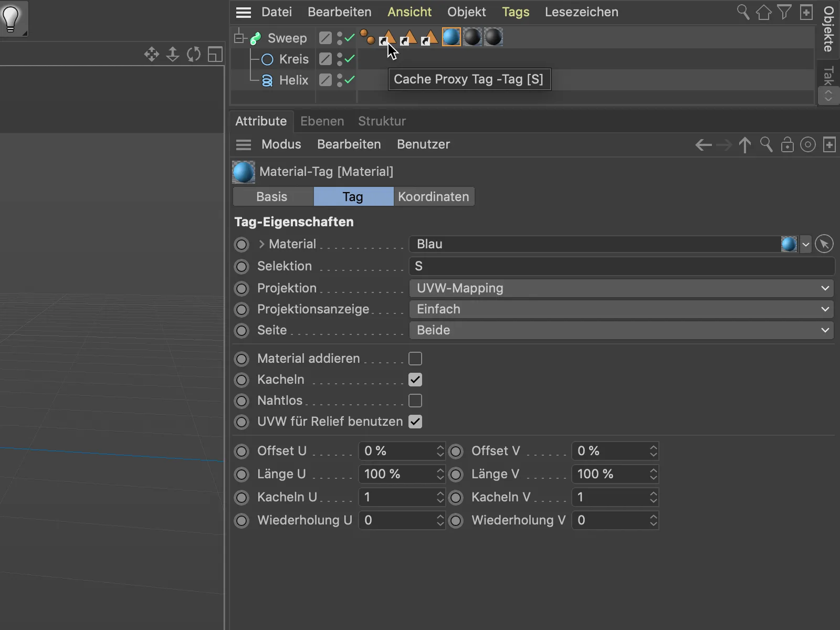Open the Seite dropdown set to Beide
Image resolution: width=840 pixels, height=630 pixels.
pyautogui.click(x=621, y=330)
